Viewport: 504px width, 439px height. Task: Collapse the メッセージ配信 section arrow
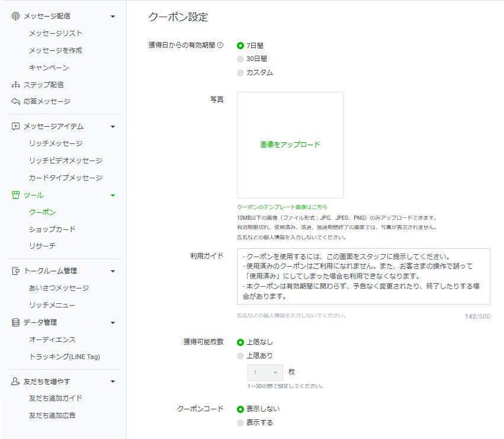click(x=113, y=17)
